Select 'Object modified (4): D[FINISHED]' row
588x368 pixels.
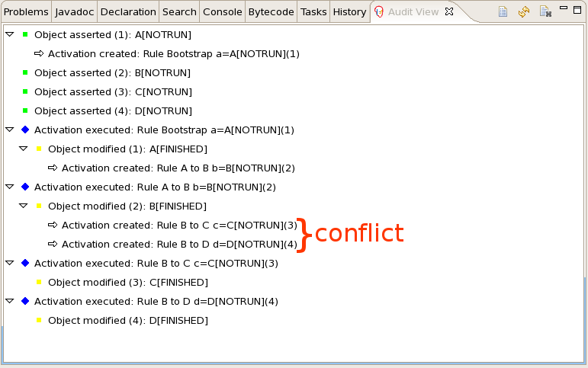point(128,321)
